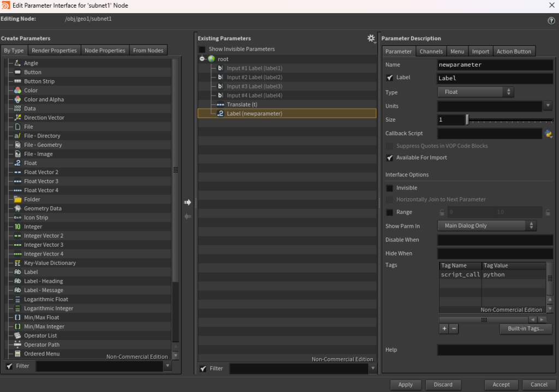Select the Translate (t) parameter
This screenshot has width=559, height=392.
(247, 104)
